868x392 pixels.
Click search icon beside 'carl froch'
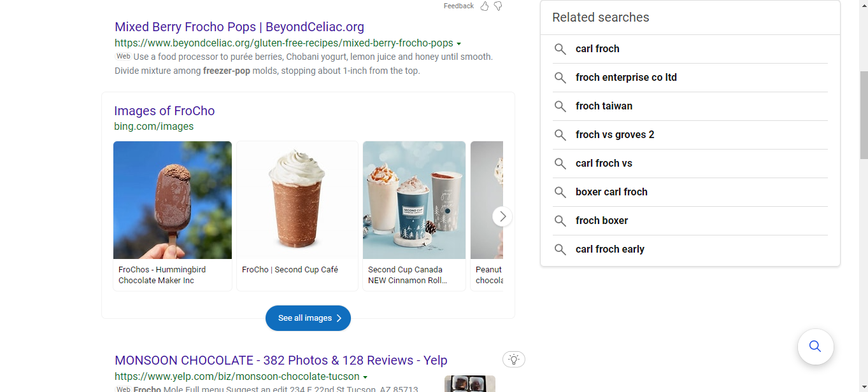click(x=560, y=49)
